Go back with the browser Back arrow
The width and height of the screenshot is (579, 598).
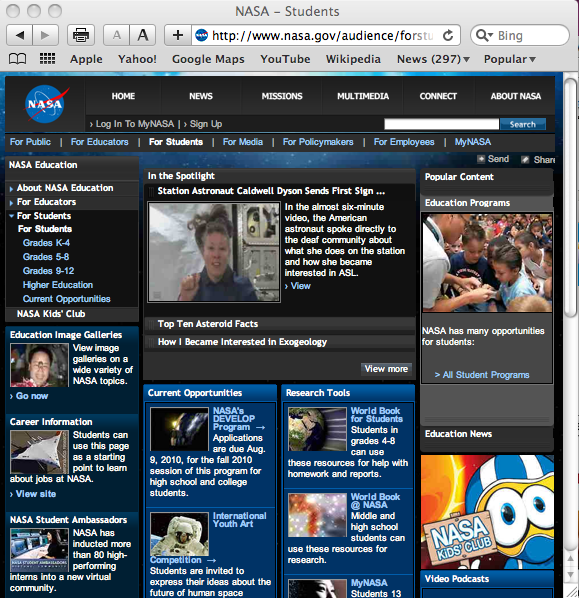coord(20,35)
